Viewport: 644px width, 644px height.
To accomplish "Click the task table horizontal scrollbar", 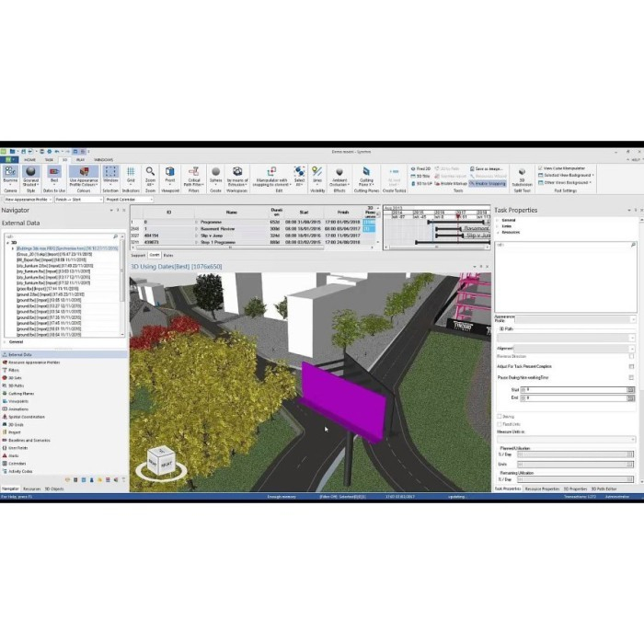I will 230,247.
